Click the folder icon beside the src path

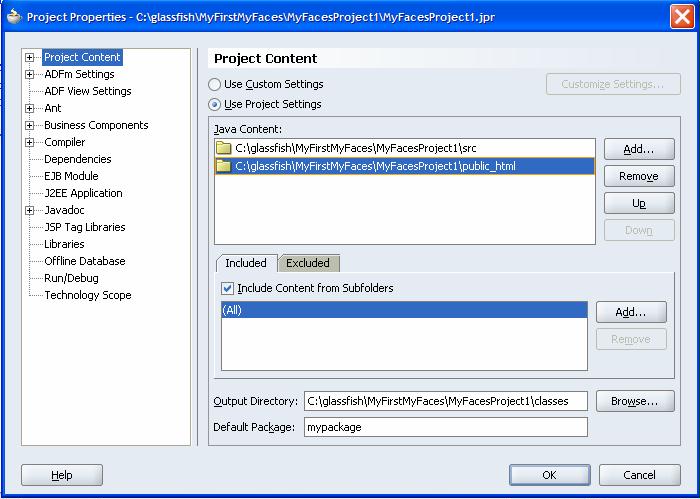224,149
